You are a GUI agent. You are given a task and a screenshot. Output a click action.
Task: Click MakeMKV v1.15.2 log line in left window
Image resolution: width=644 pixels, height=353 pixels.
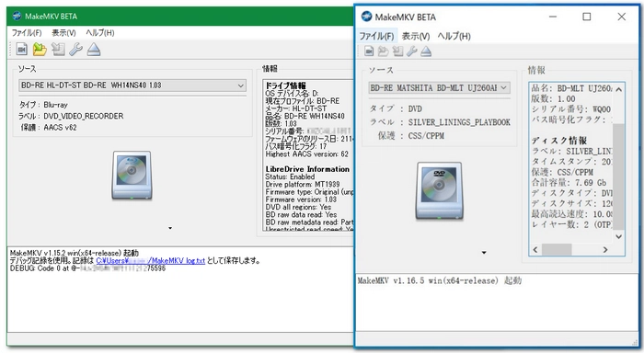(75, 253)
